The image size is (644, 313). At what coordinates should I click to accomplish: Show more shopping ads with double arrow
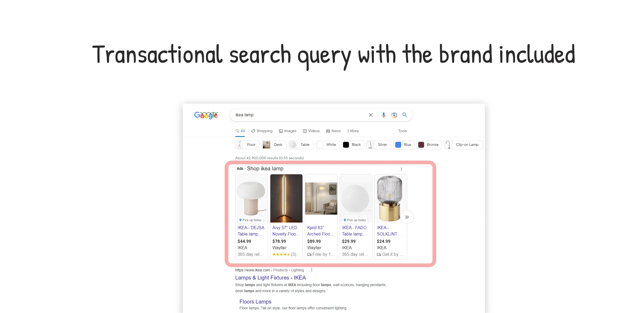point(407,217)
